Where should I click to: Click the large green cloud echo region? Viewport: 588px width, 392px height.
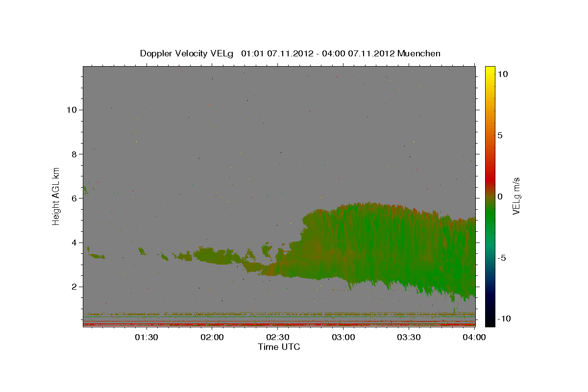tap(387, 245)
